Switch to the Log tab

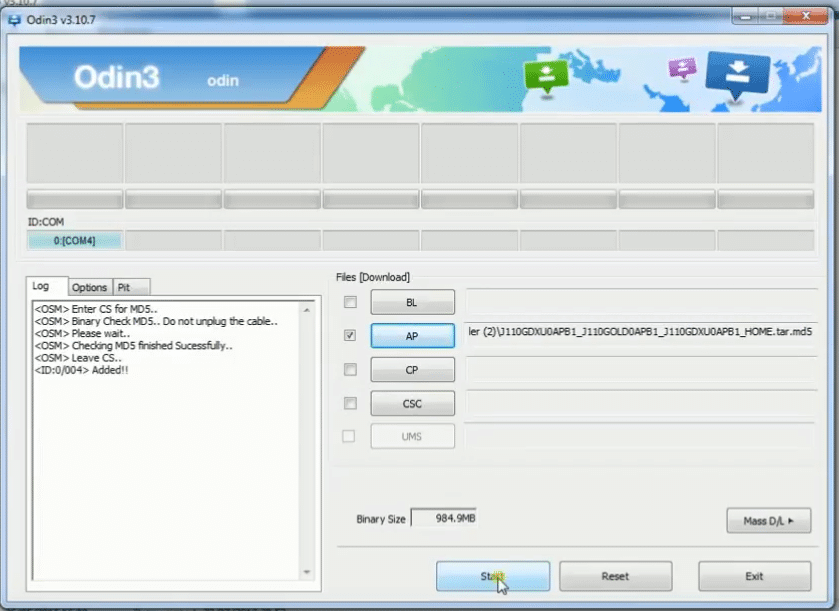point(47,286)
